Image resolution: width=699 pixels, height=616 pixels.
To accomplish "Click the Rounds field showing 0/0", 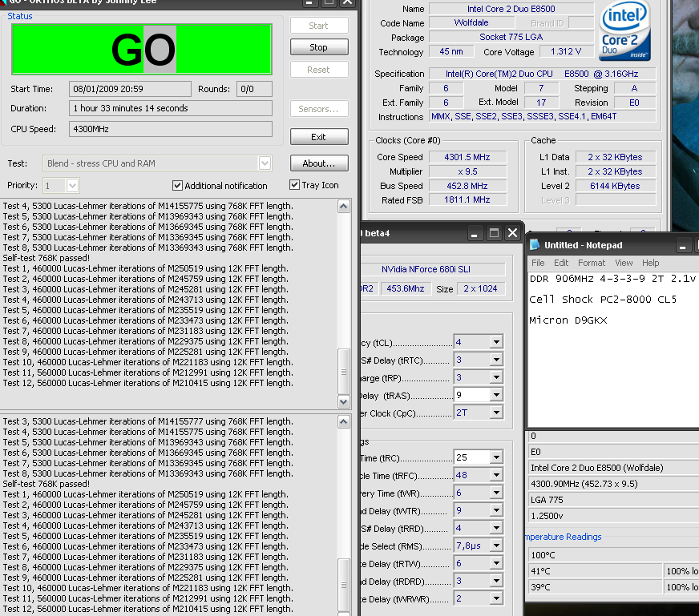I will [254, 89].
